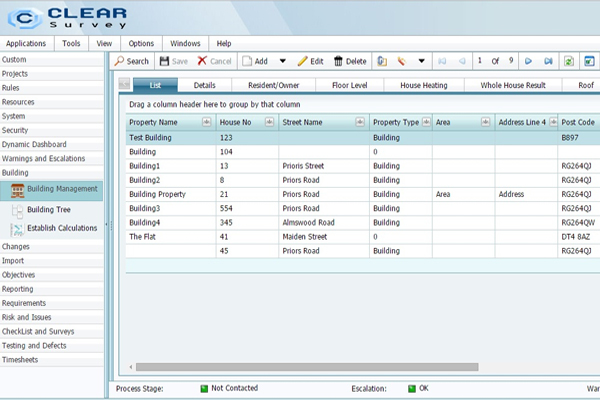Open the Property Name column filter
600x400 pixels.
tap(207, 122)
